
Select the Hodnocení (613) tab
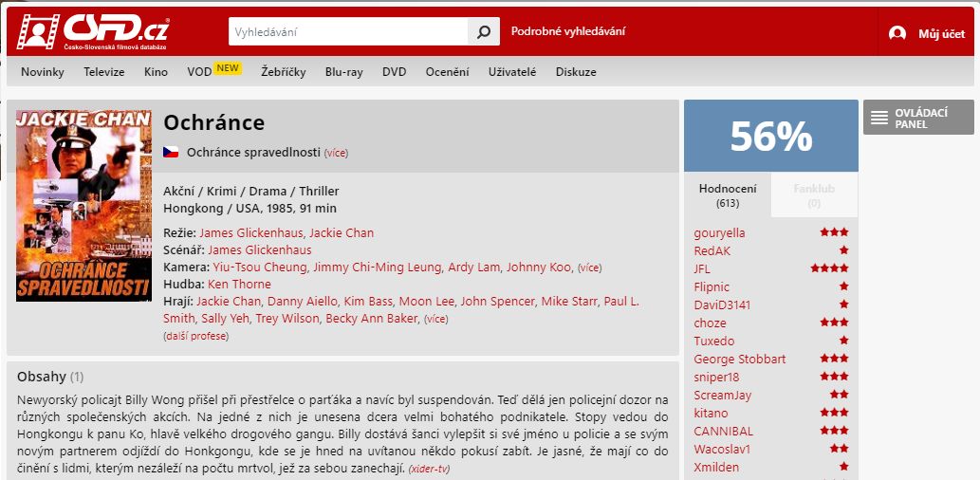(728, 195)
